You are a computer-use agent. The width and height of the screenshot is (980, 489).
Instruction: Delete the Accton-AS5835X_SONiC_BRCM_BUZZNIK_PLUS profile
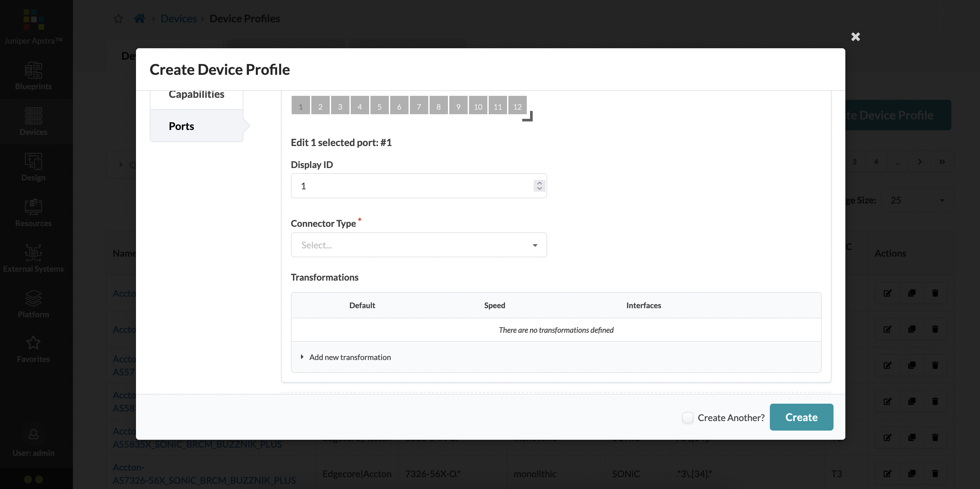(x=935, y=437)
